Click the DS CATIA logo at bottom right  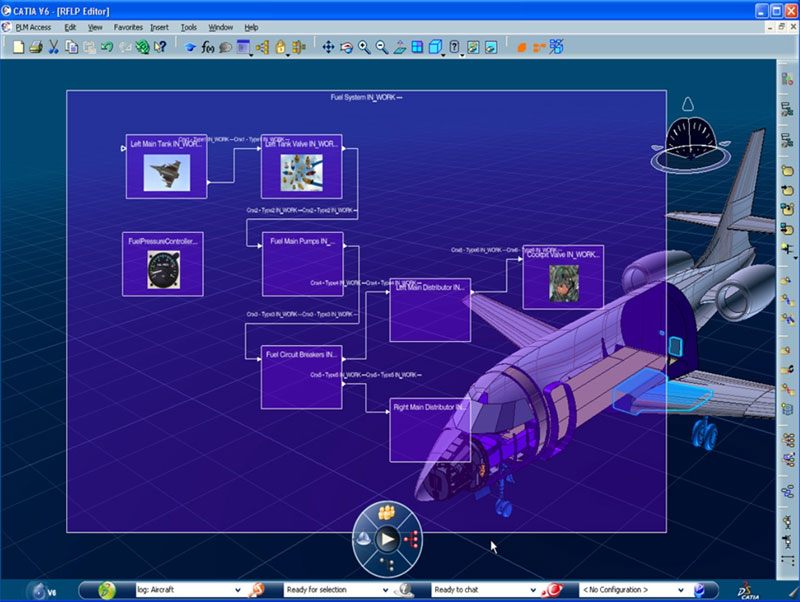click(x=748, y=590)
